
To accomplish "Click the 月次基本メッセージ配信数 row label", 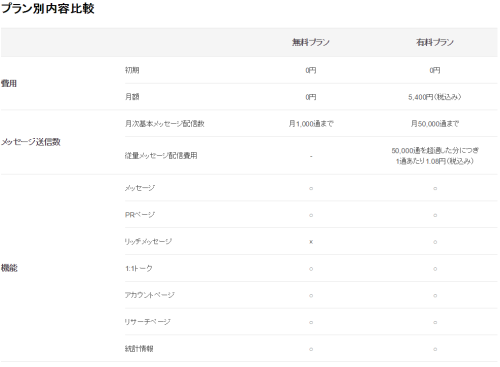I will 164,124.
